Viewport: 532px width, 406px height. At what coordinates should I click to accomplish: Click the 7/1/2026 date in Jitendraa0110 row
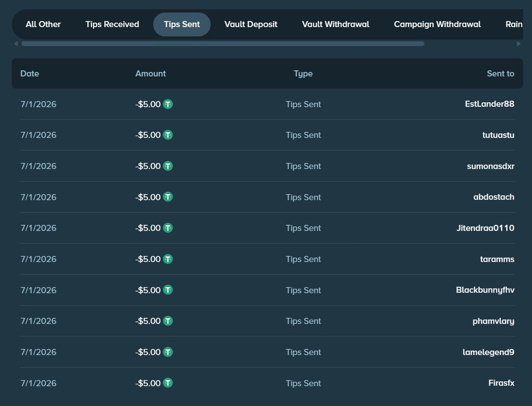(39, 228)
